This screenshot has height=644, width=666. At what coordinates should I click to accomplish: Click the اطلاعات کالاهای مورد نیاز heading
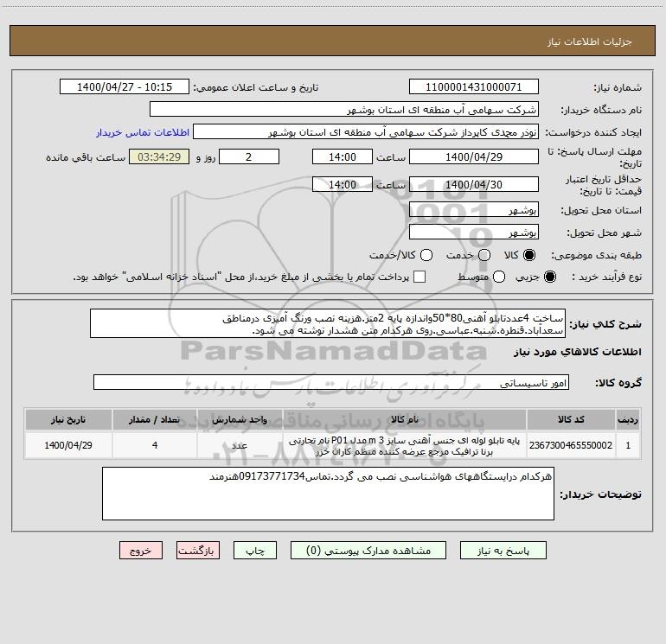[578, 352]
